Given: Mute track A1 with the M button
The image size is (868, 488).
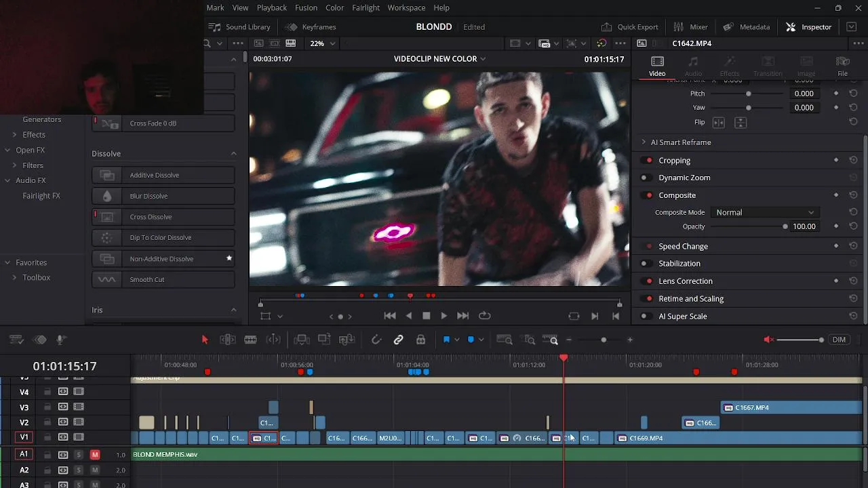Looking at the screenshot, I should [95, 455].
